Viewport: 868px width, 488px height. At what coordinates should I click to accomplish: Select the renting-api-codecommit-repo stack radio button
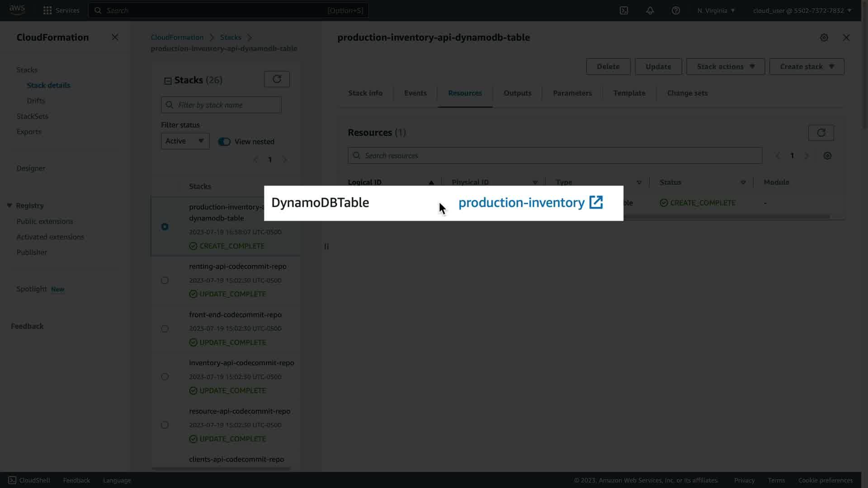click(165, 281)
